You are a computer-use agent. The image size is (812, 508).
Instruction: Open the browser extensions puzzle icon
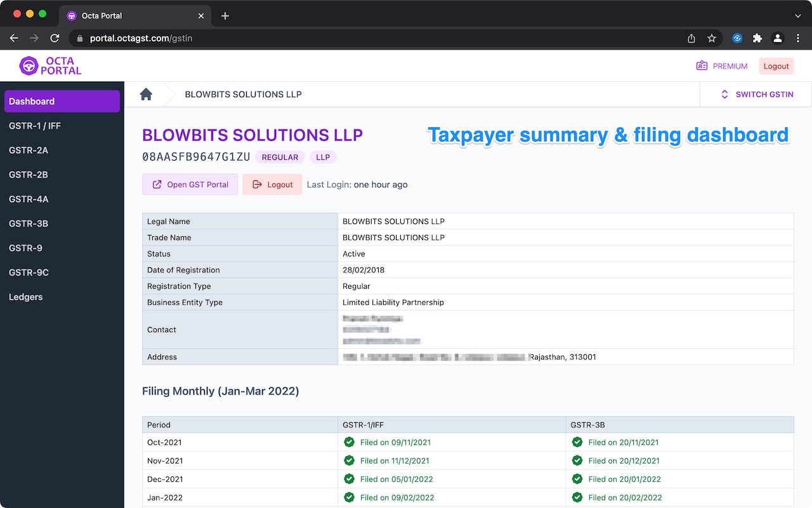[x=757, y=38]
